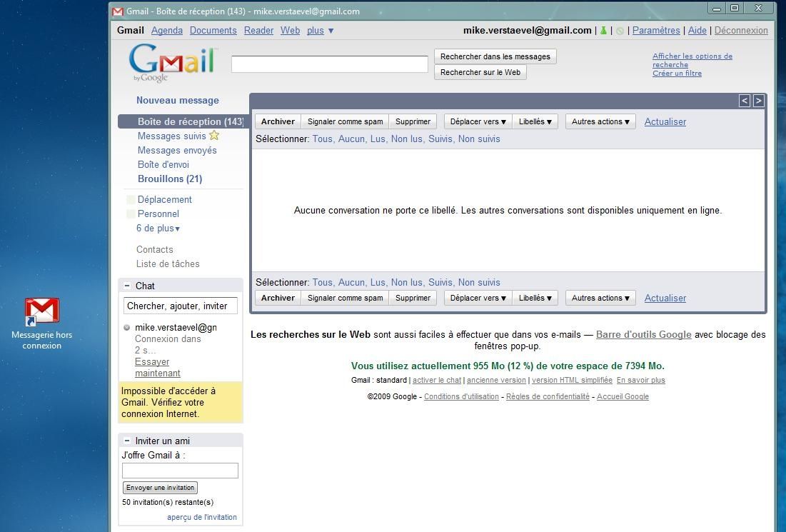Open the Brouillons (21) folder
Screen dimensions: 786x532
tap(170, 179)
